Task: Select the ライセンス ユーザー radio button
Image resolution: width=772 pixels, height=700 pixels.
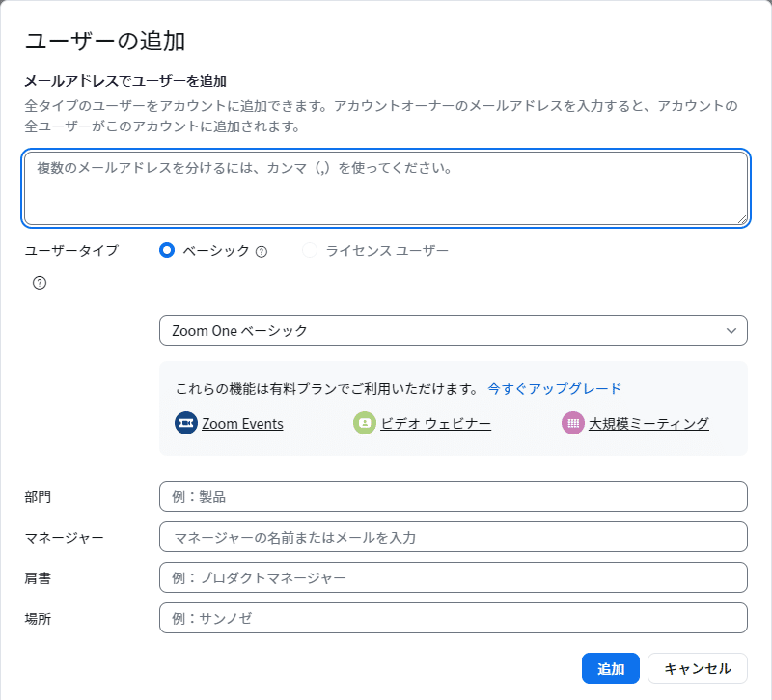Action: 310,251
